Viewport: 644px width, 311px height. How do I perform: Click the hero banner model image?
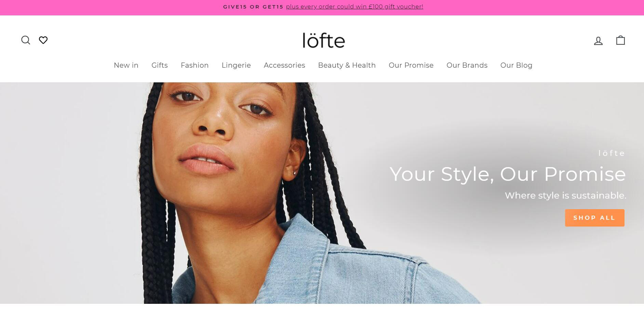239,193
